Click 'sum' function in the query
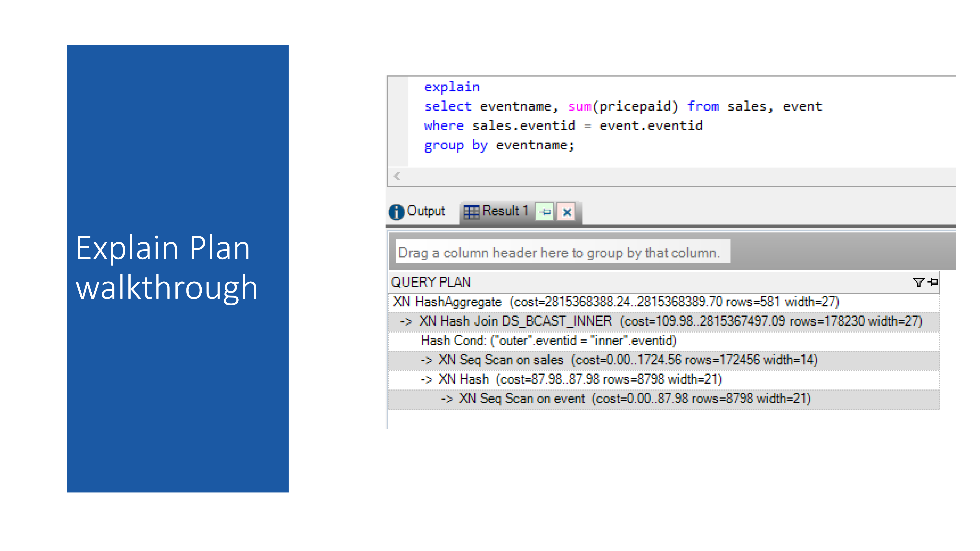Viewport: 980px width, 551px height. 579,107
